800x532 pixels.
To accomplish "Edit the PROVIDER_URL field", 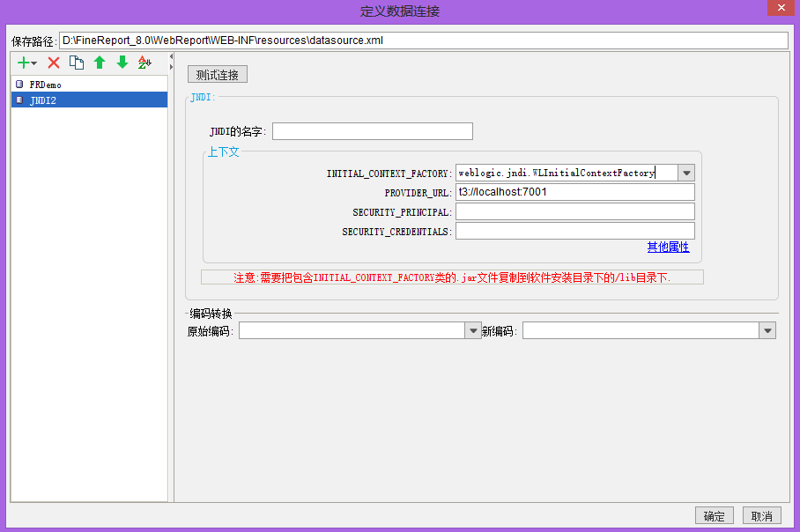I will tap(575, 192).
